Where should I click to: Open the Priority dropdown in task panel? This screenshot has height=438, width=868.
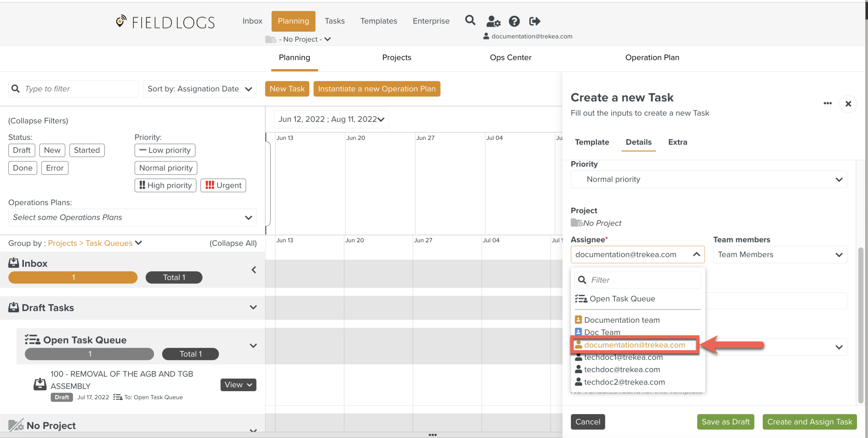[x=709, y=179]
